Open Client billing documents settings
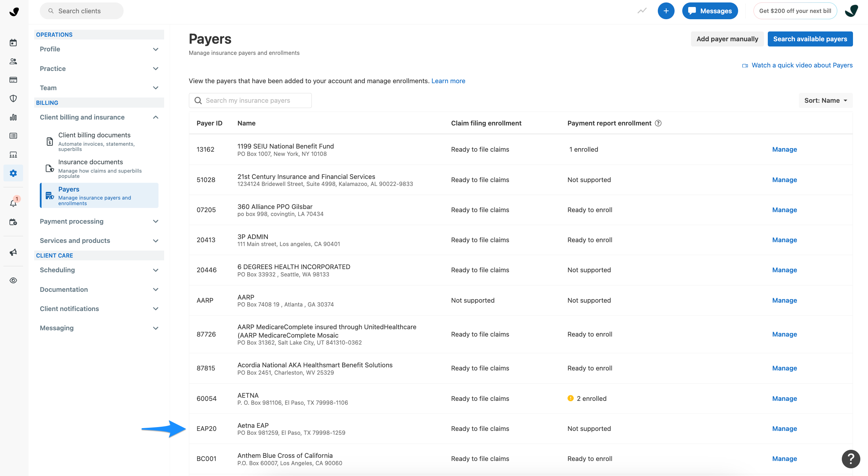This screenshot has height=476, width=868. tap(99, 142)
